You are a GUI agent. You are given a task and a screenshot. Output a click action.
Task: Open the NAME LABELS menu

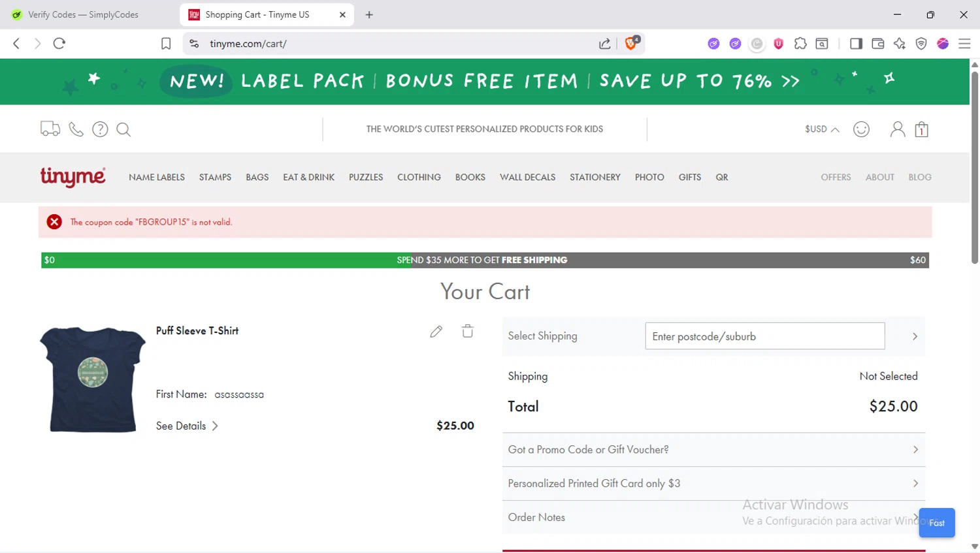(x=157, y=178)
